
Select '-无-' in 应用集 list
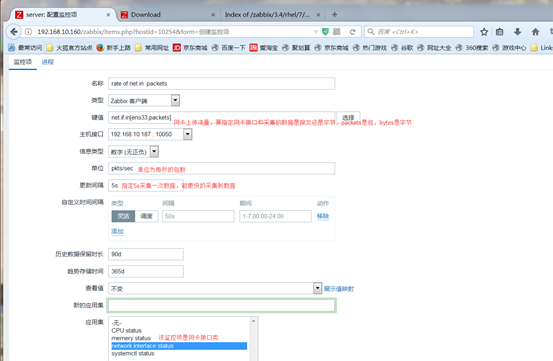point(179,323)
